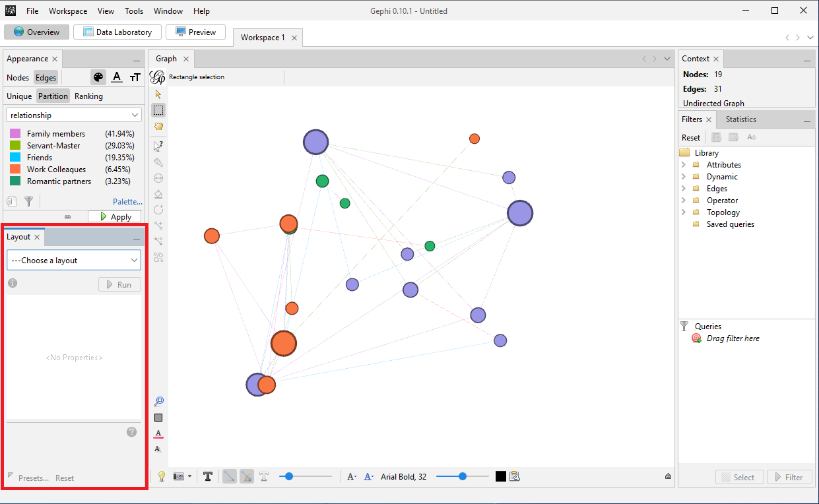
Task: Open the node color palette icon in Appearance
Action: click(98, 77)
